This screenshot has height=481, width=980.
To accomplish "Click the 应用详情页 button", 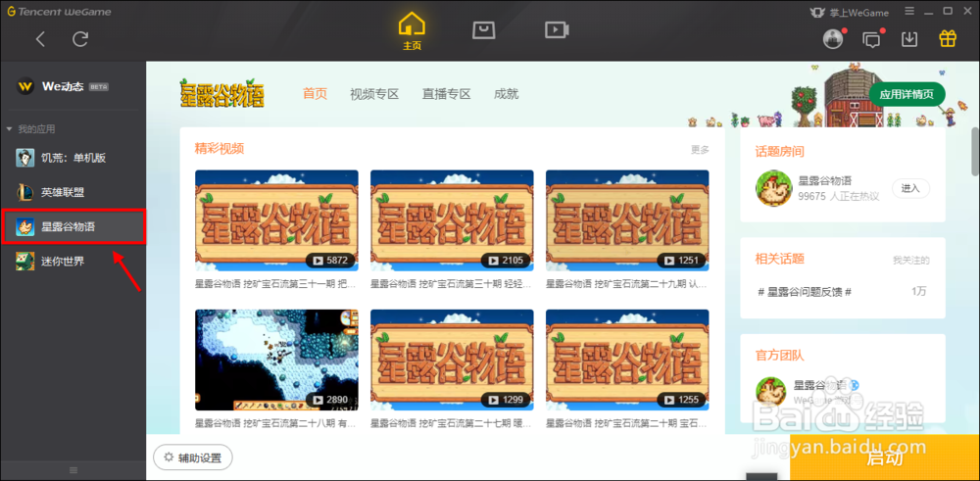I will (x=906, y=94).
